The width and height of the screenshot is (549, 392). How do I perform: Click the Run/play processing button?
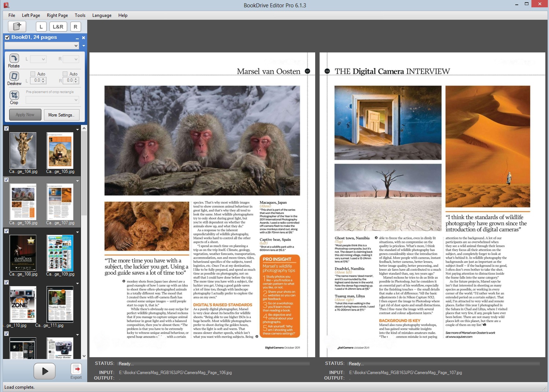45,371
